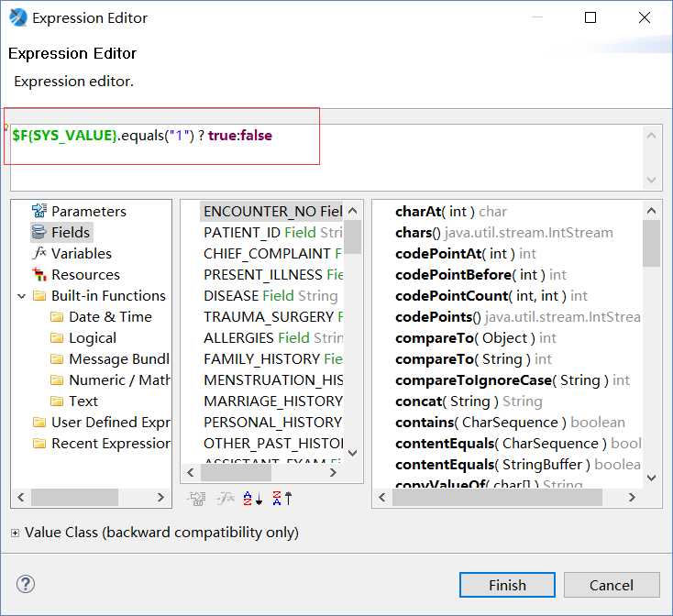Click fields list scroll up arrow

click(x=352, y=211)
